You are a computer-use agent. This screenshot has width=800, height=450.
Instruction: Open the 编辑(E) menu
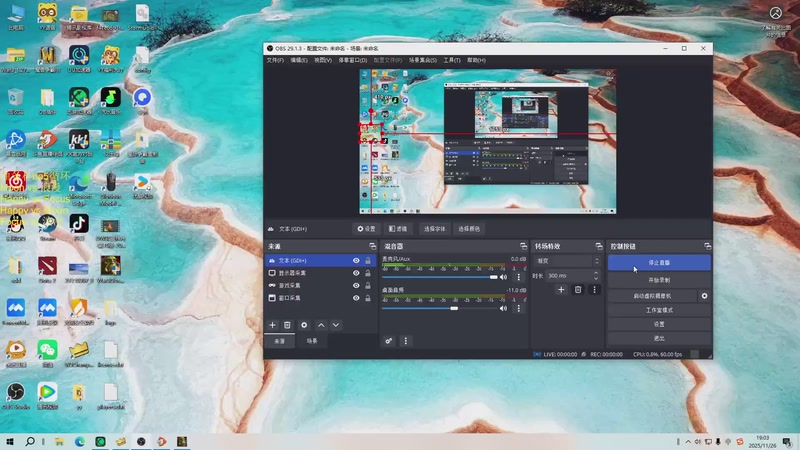point(299,60)
